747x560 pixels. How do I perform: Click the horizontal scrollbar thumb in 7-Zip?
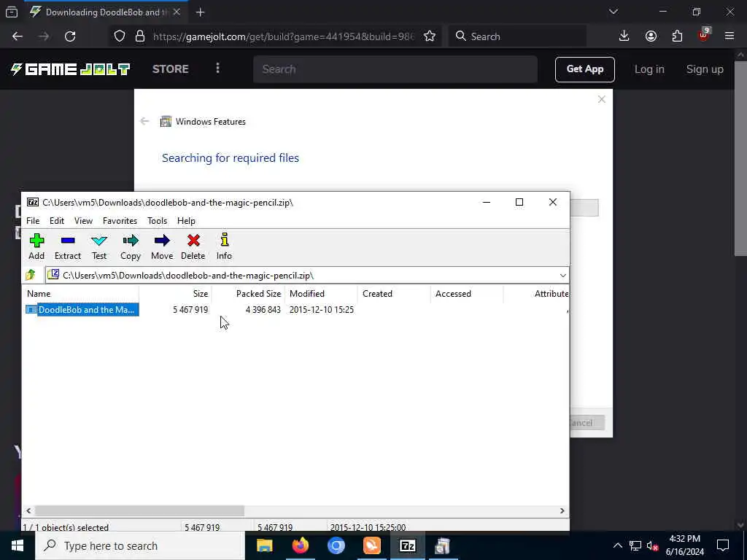(x=139, y=510)
